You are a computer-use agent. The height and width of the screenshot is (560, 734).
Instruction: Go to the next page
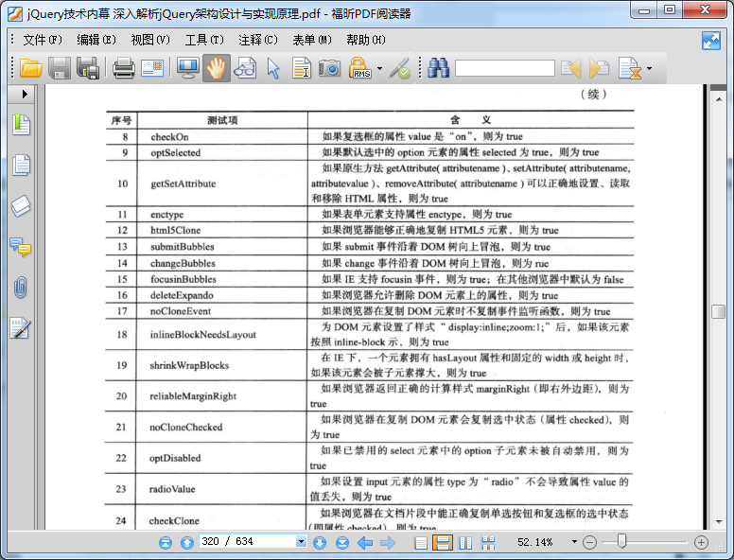pos(320,543)
